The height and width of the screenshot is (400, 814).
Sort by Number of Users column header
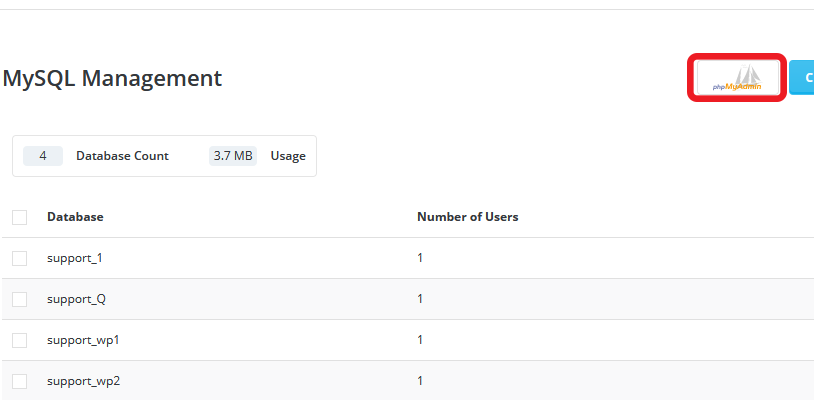pos(467,217)
